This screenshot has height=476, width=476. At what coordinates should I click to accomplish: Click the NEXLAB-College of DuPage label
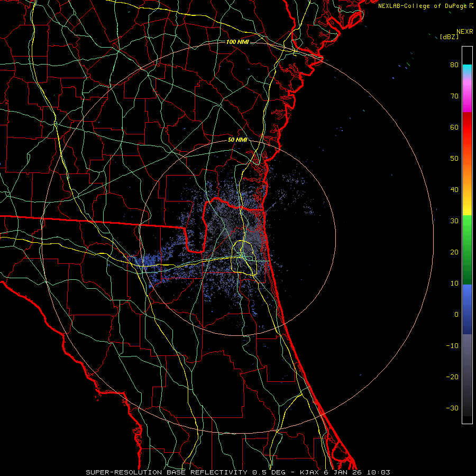422,6
